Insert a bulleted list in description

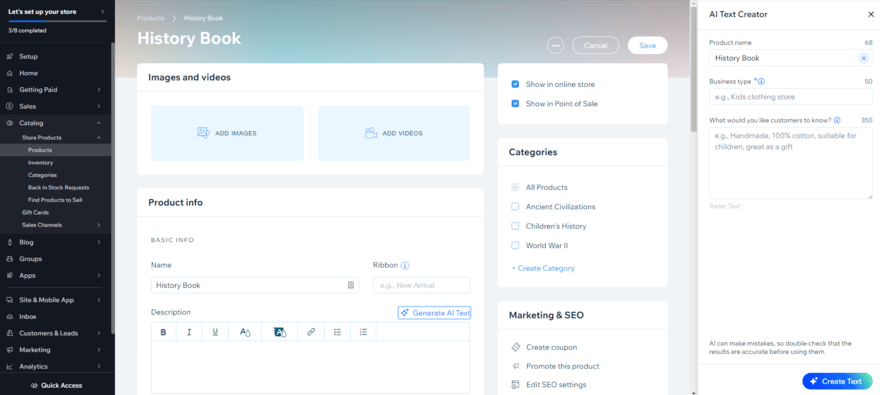[x=337, y=332]
